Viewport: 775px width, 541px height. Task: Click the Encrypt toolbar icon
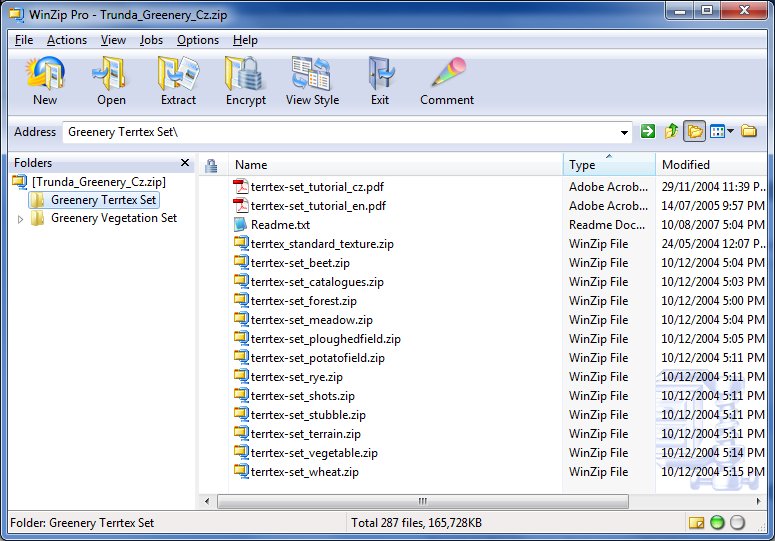point(246,74)
